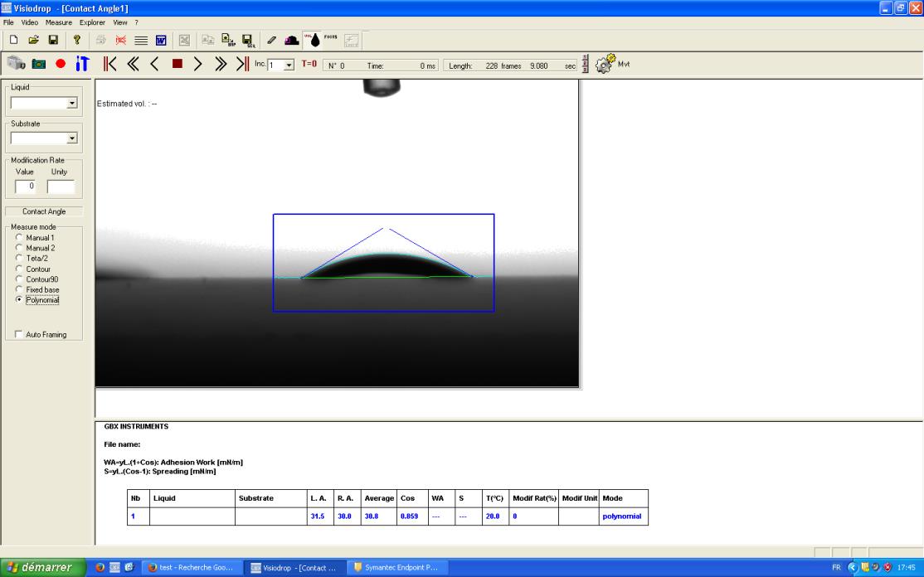Screen dimensions: 924x577
Task: Select Fixed base measure mode
Action: 19,289
